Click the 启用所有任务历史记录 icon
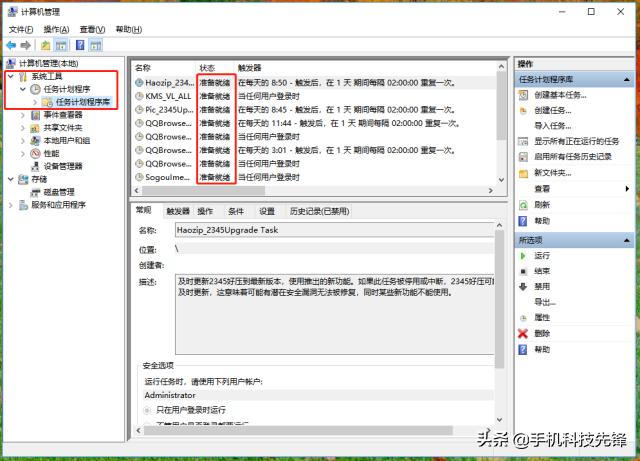The width and height of the screenshot is (640, 461). coord(523,156)
